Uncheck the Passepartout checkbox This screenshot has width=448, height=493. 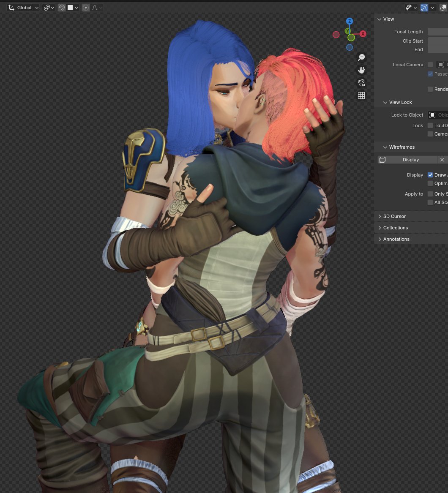pos(430,74)
